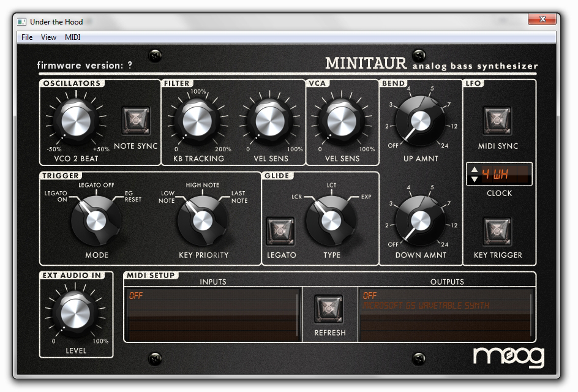
Task: Click the VCO 2 BEAT knob
Action: pyautogui.click(x=76, y=120)
